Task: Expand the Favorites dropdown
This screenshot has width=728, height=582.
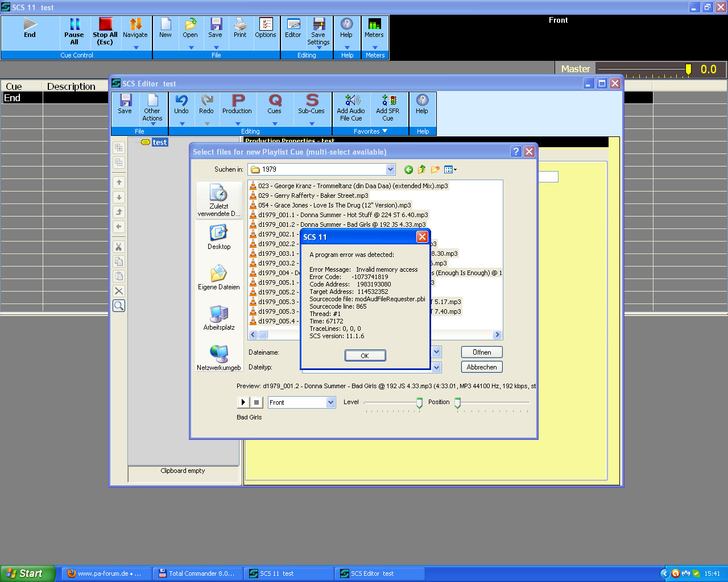Action: 385,131
